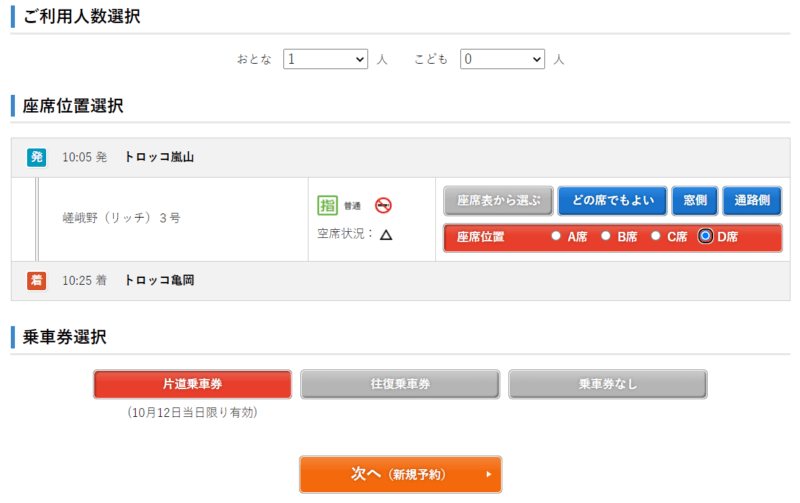Click the 10月12日当日限り有効 note

tap(192, 412)
